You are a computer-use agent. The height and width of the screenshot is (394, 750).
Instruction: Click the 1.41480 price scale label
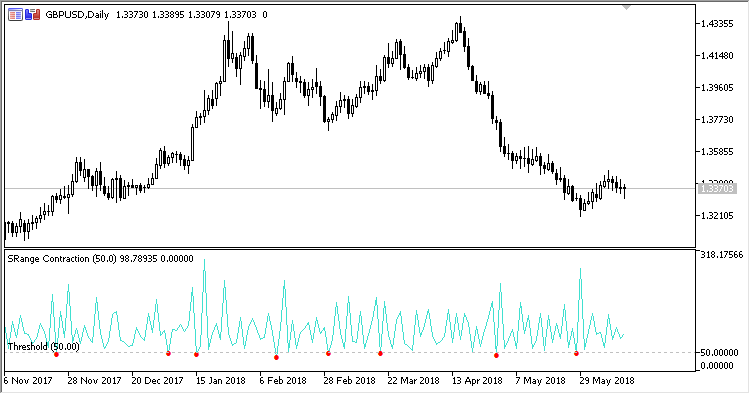tap(717, 56)
